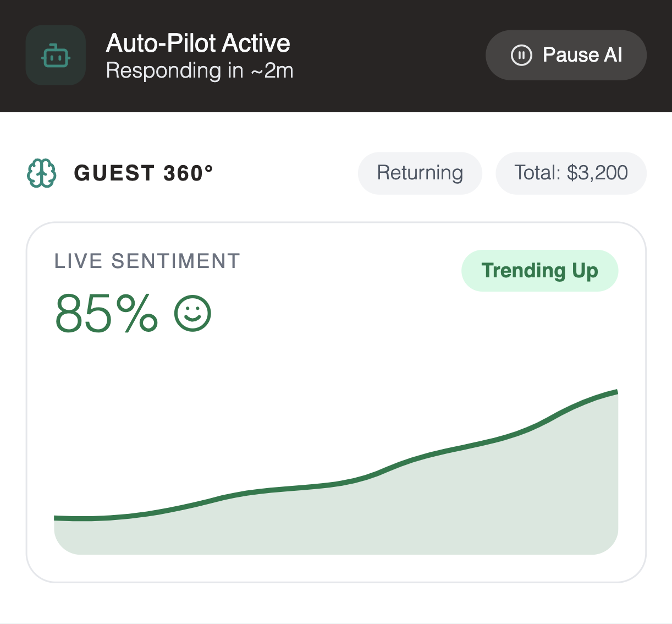Click the smiley face sentiment icon

pyautogui.click(x=192, y=313)
